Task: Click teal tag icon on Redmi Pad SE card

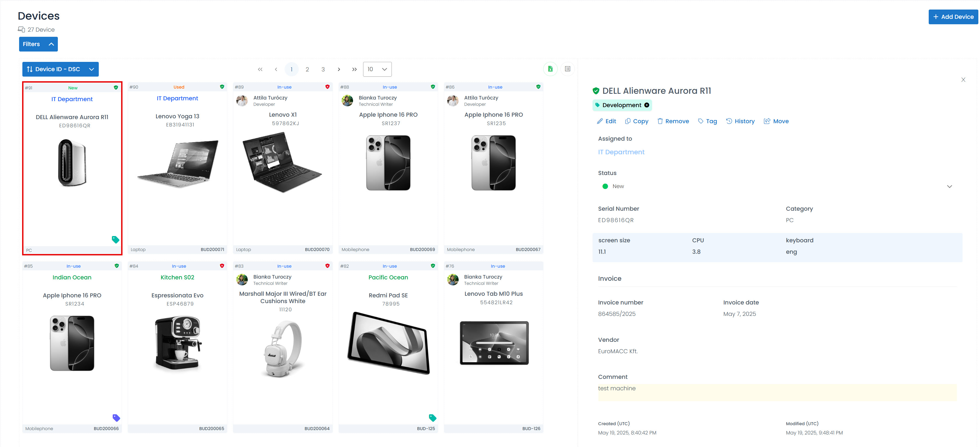Action: click(x=432, y=418)
